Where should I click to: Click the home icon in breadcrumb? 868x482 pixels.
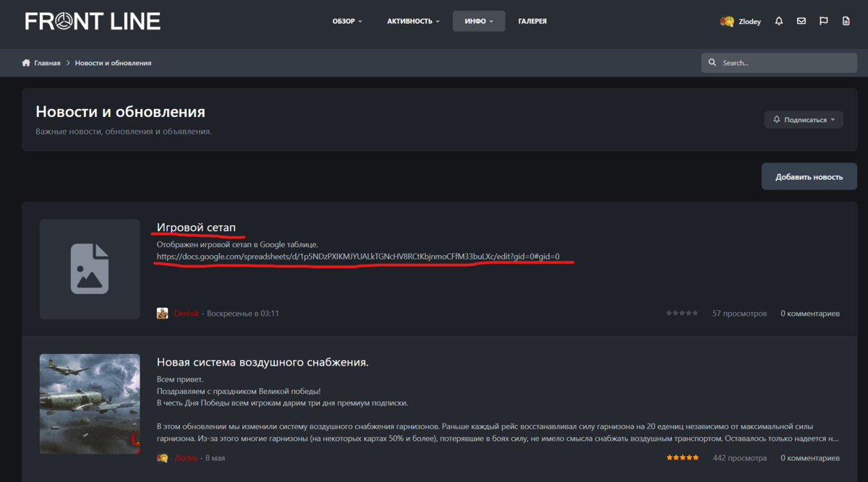pyautogui.click(x=26, y=63)
